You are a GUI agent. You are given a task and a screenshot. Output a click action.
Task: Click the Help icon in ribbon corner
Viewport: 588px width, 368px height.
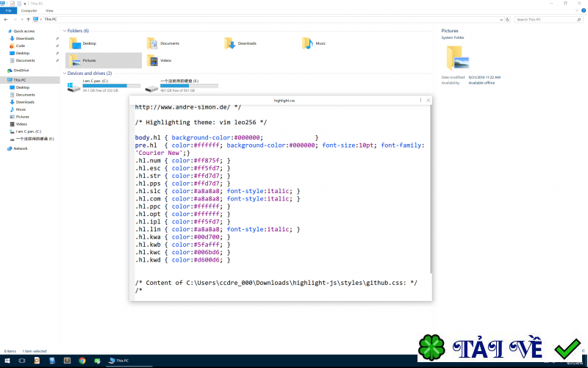click(584, 11)
